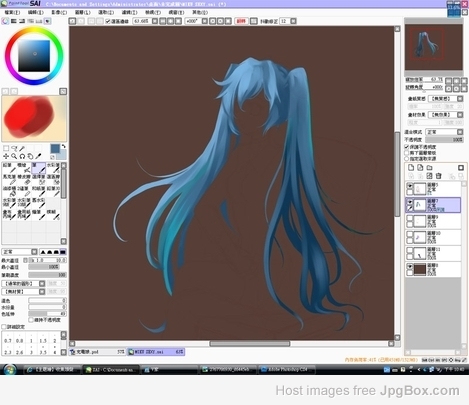This screenshot has width=469, height=405.
Task: Select the eyedropper color picker tool
Action: pyautogui.click(x=38, y=156)
